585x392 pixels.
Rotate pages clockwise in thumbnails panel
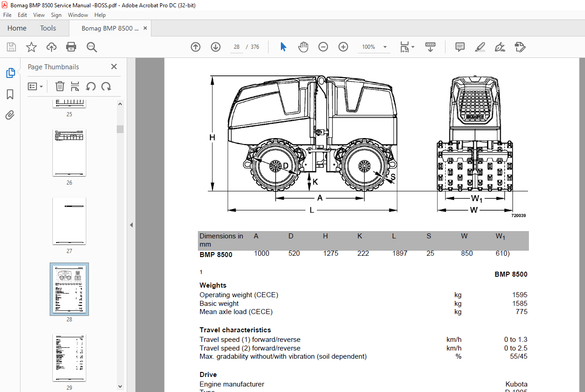click(x=106, y=86)
